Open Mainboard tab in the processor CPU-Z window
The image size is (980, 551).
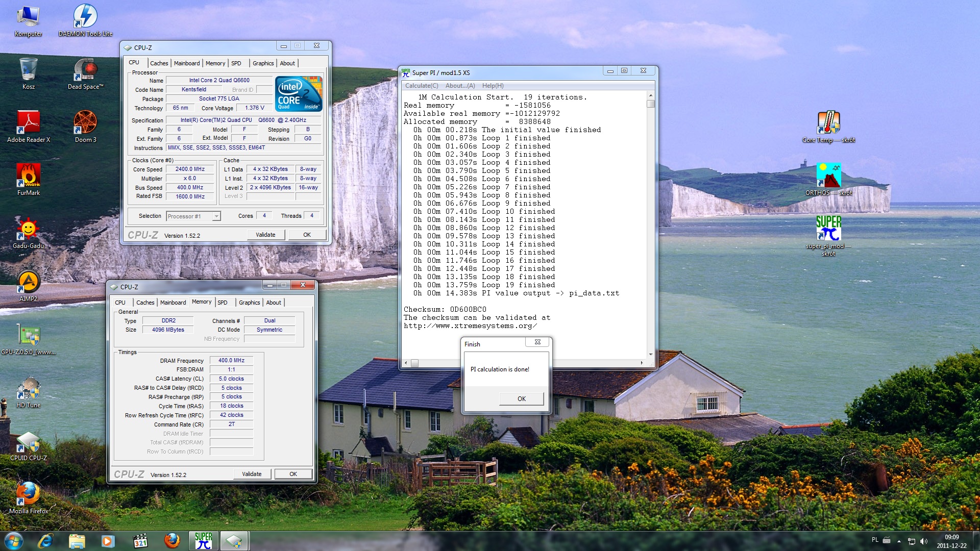pos(187,63)
